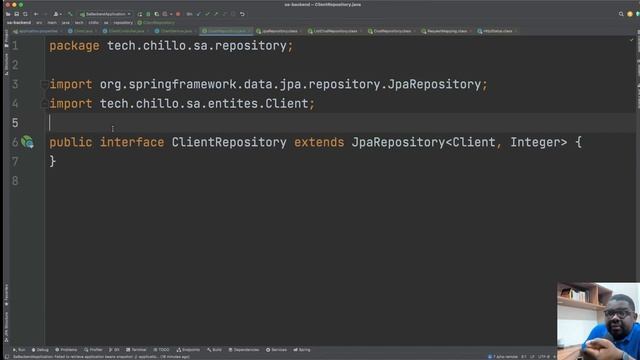This screenshot has width=640, height=360.
Task: Open the Endpoints tool window
Action: (188, 350)
